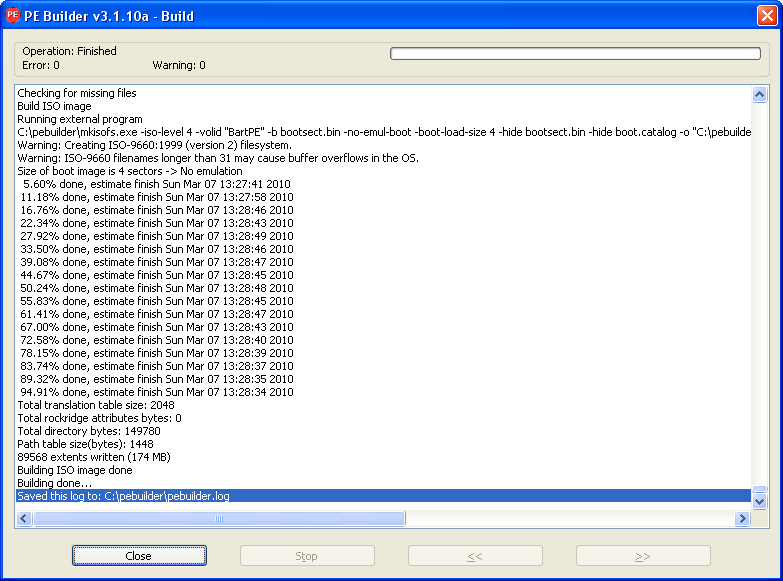Select 'Building ISO image done' log line
Screen dimensions: 783x581
click(x=384, y=470)
